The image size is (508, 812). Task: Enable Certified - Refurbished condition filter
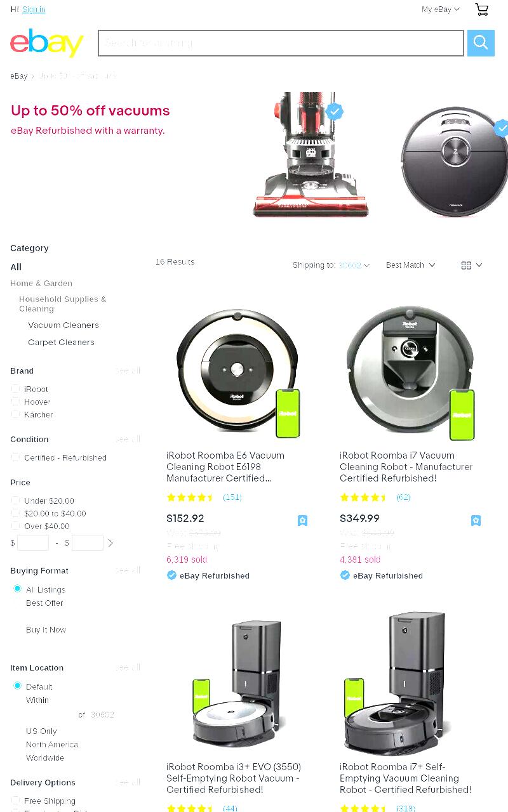[15, 457]
